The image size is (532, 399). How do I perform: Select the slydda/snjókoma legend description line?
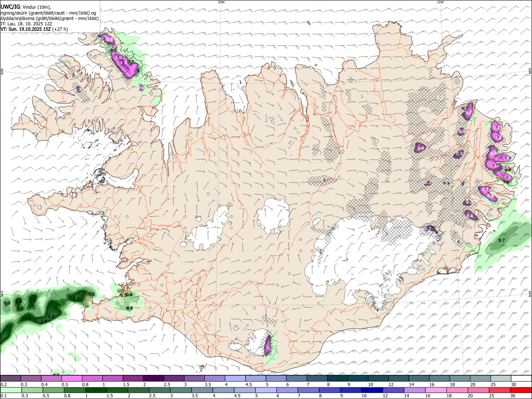click(x=49, y=18)
